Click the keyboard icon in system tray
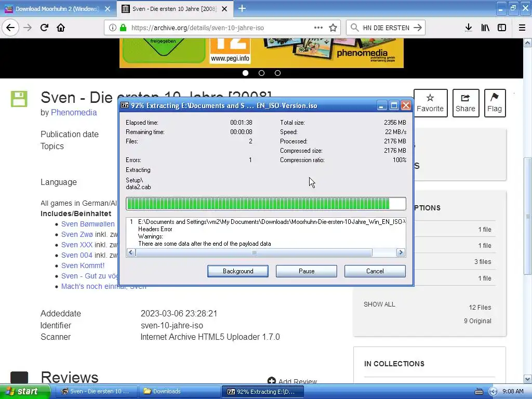This screenshot has width=532, height=399. pyautogui.click(x=478, y=392)
